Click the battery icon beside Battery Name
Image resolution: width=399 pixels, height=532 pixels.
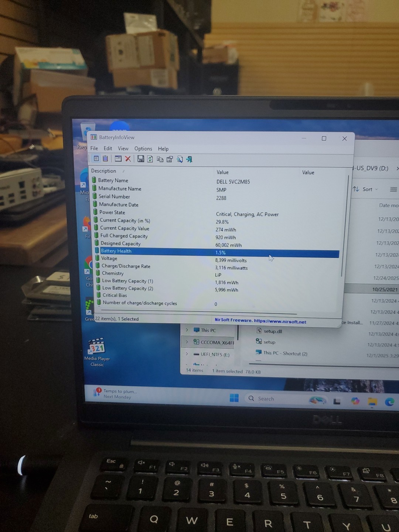pyautogui.click(x=94, y=180)
